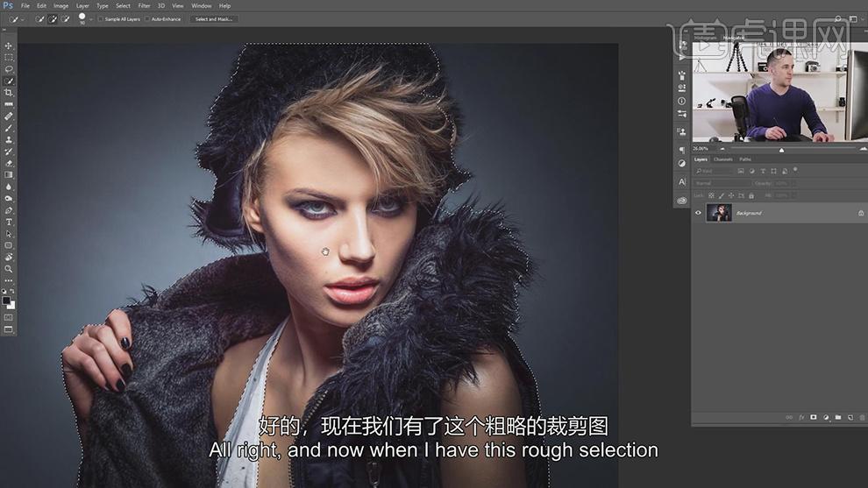
Task: Click Add to Selection brush mode icon
Action: click(x=53, y=18)
